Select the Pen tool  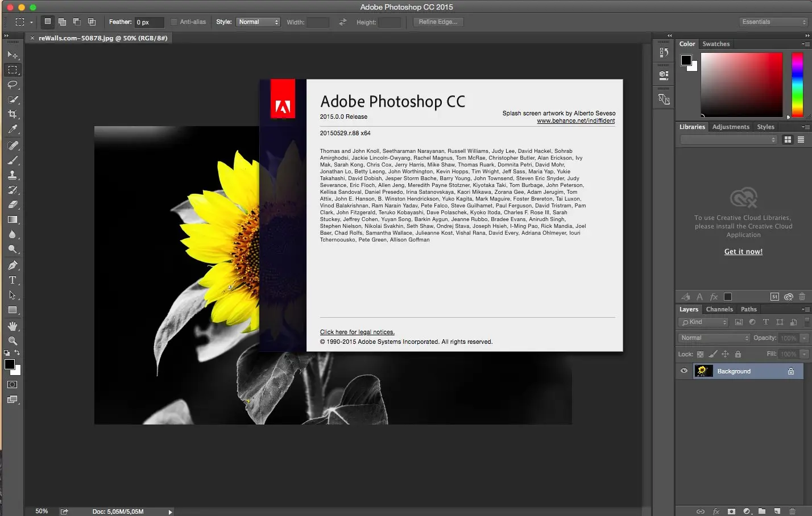click(13, 265)
